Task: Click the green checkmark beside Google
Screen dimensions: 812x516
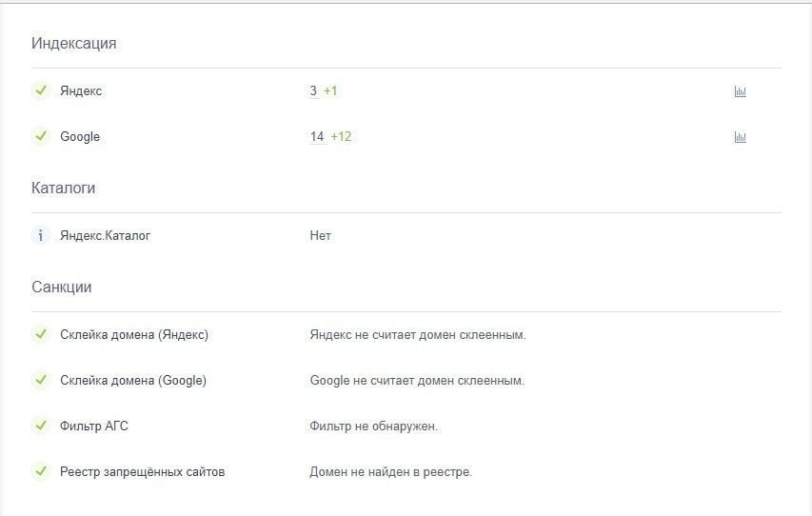Action: click(x=41, y=136)
